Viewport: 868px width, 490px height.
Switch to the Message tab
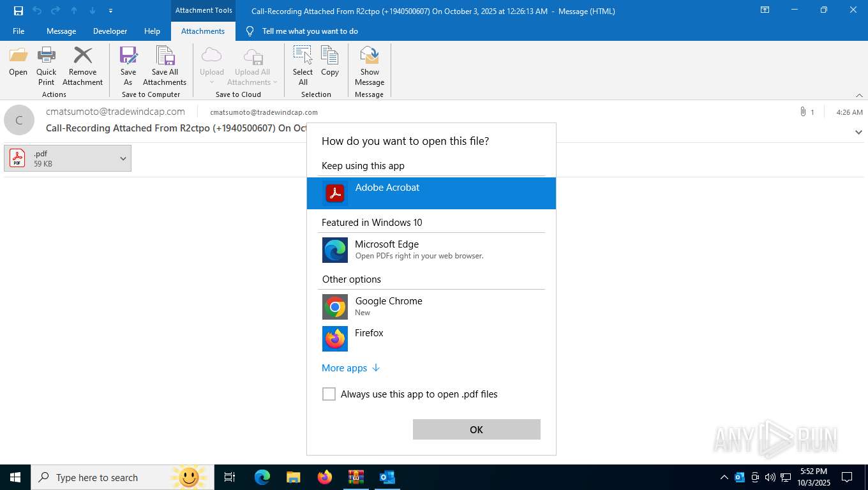pos(61,31)
